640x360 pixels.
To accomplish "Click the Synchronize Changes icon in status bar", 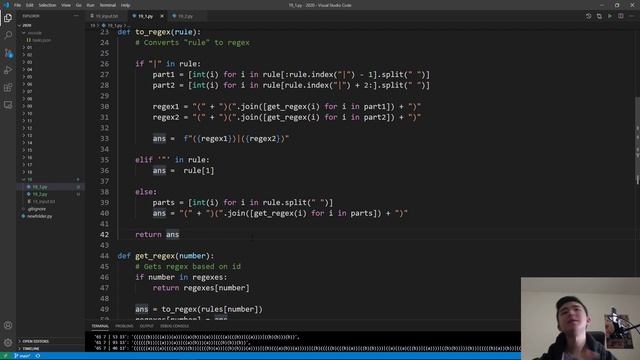I will pos(38,356).
